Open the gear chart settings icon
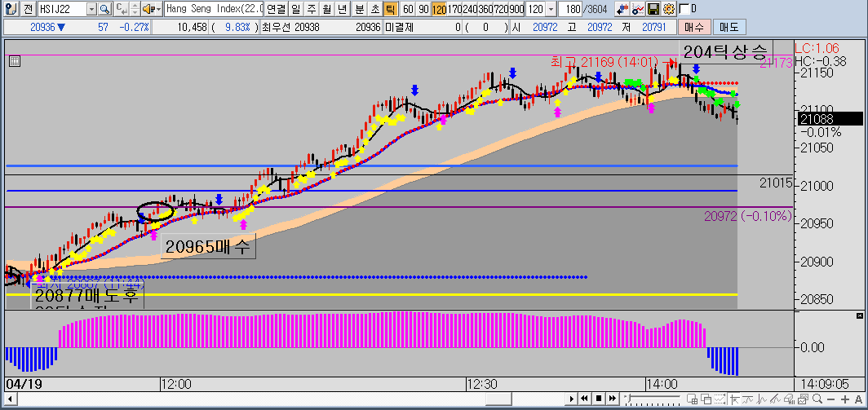This screenshot has height=410, width=868. point(669,9)
